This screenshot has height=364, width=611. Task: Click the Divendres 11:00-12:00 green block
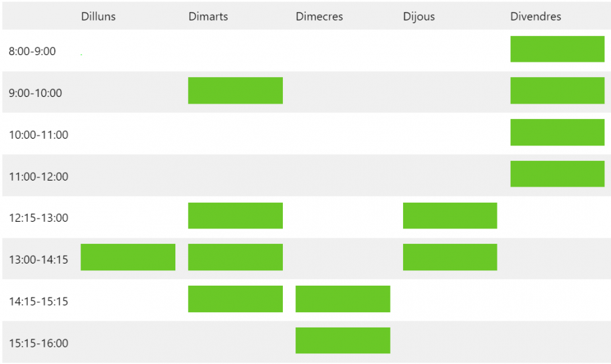(x=557, y=174)
